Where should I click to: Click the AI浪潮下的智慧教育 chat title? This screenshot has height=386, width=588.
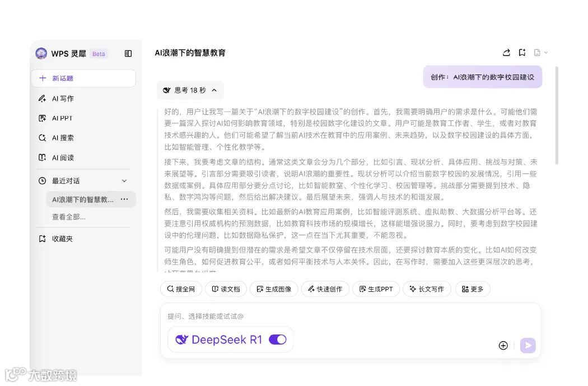[x=190, y=53]
